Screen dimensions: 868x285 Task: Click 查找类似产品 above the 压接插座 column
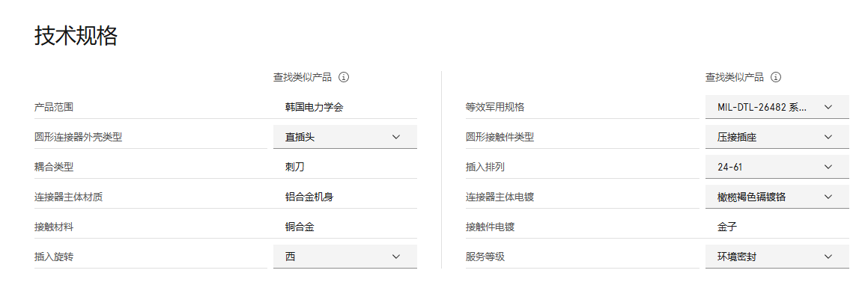pyautogui.click(x=735, y=78)
